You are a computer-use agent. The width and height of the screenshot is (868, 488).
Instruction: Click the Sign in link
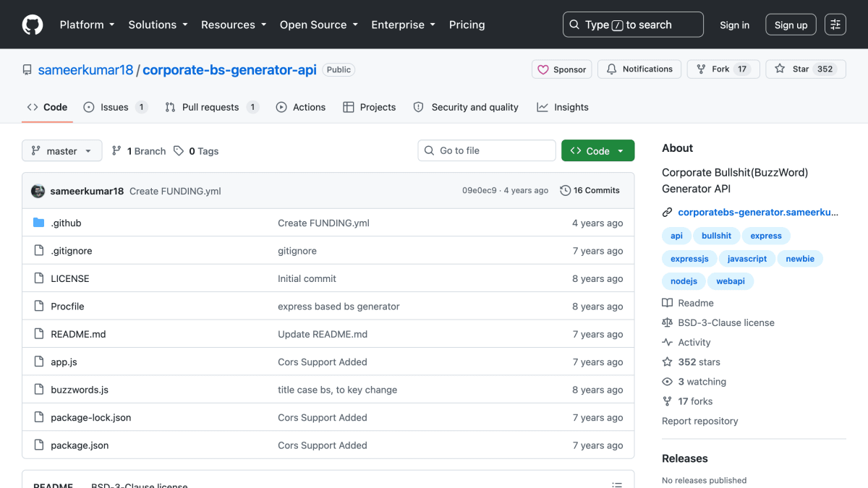pyautogui.click(x=734, y=25)
